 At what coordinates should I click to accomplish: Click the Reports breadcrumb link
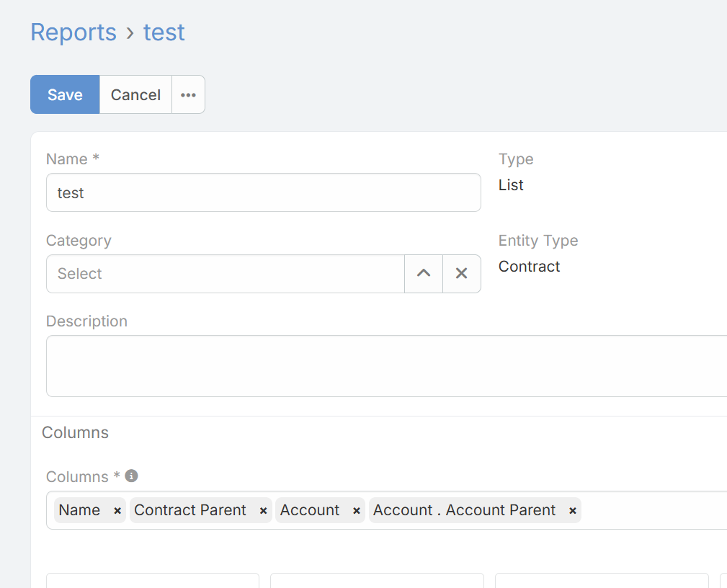point(73,32)
